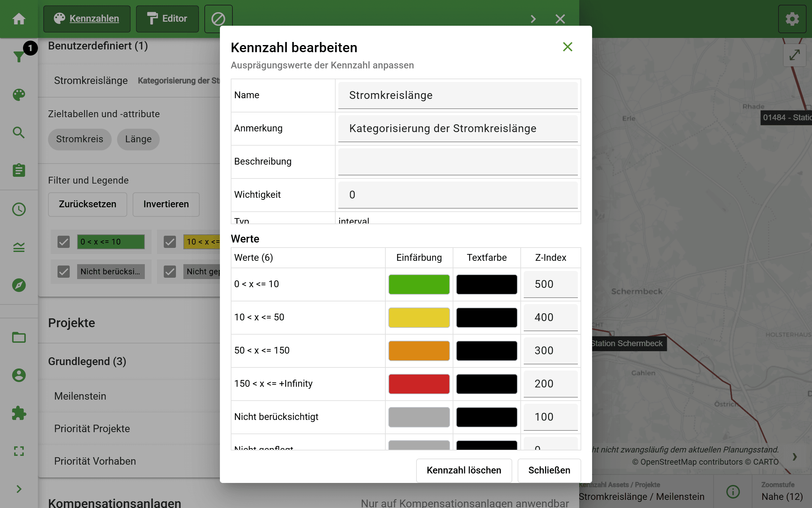This screenshot has height=508, width=812.
Task: Open the search tool in sidebar
Action: [x=19, y=133]
